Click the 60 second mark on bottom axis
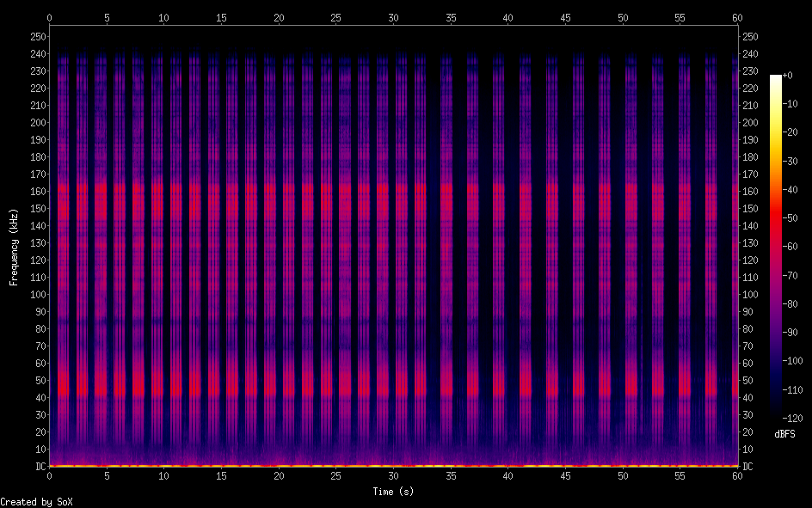812x508 pixels. pyautogui.click(x=738, y=476)
